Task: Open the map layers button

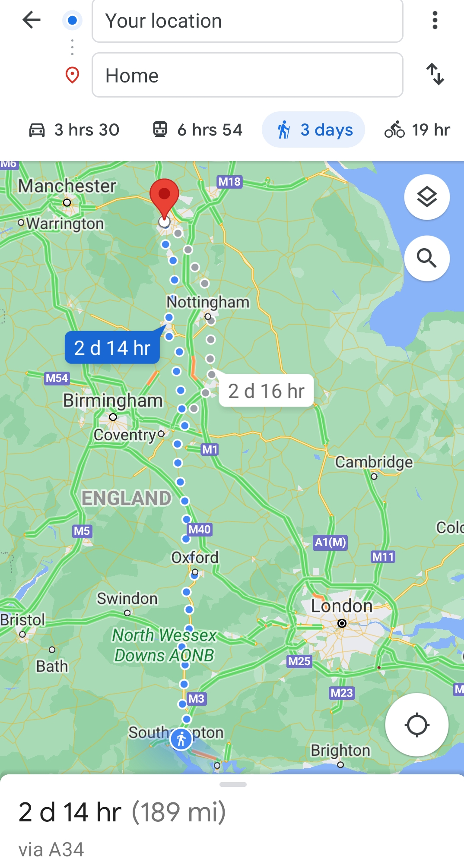Action: (x=427, y=197)
